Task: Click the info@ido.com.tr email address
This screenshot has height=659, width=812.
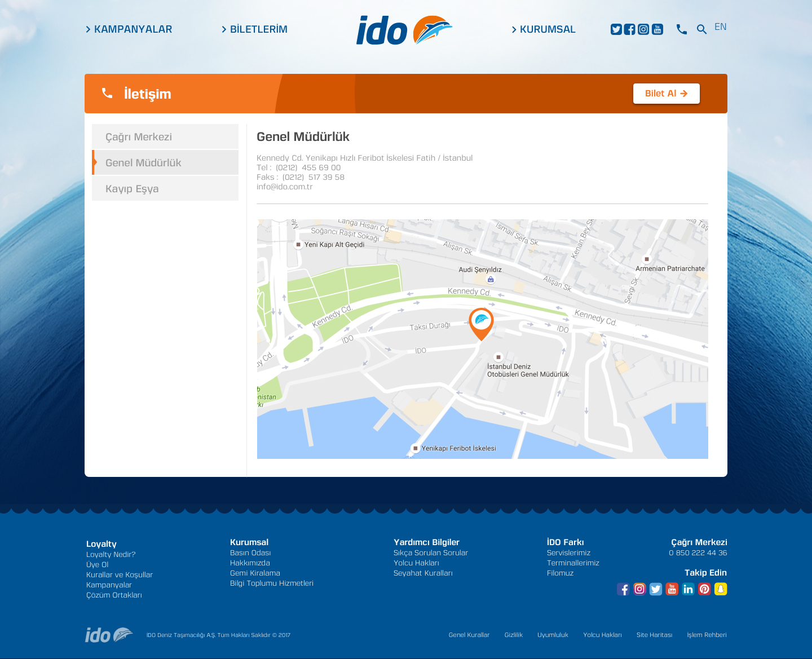Action: [x=285, y=187]
